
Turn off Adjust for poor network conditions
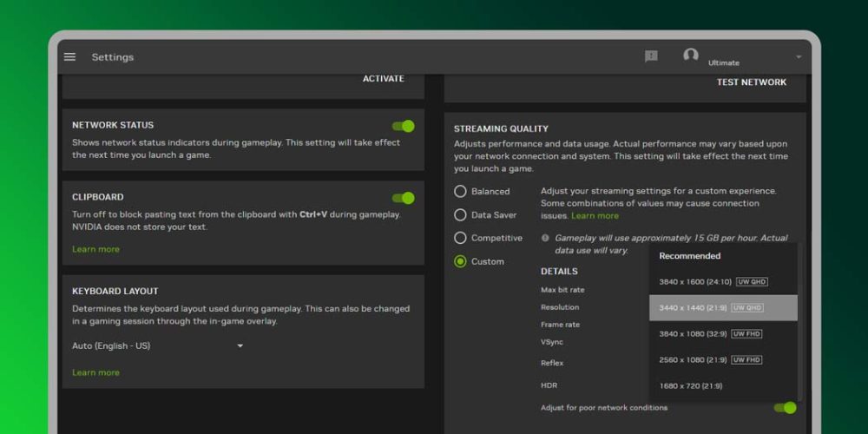point(785,408)
